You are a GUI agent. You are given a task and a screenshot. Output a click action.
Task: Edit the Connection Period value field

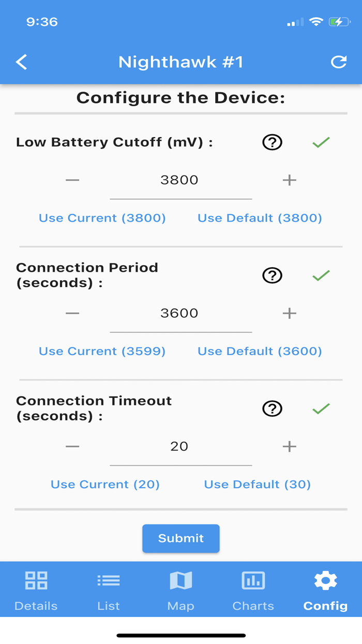click(180, 314)
